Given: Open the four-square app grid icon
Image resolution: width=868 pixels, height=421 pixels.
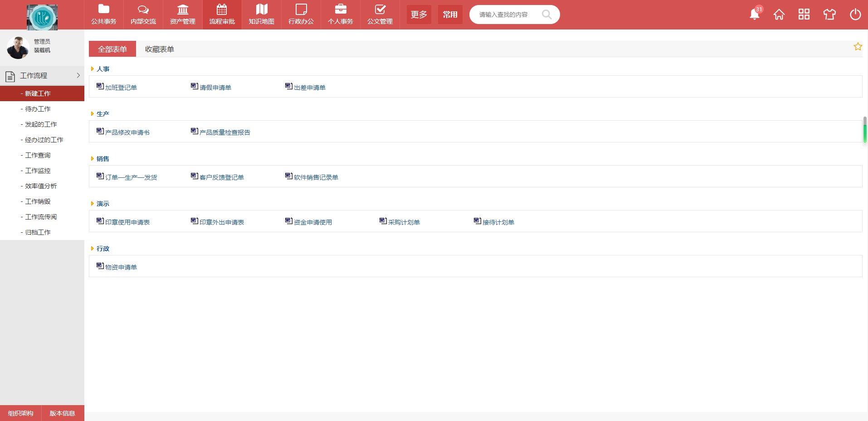Looking at the screenshot, I should [804, 15].
